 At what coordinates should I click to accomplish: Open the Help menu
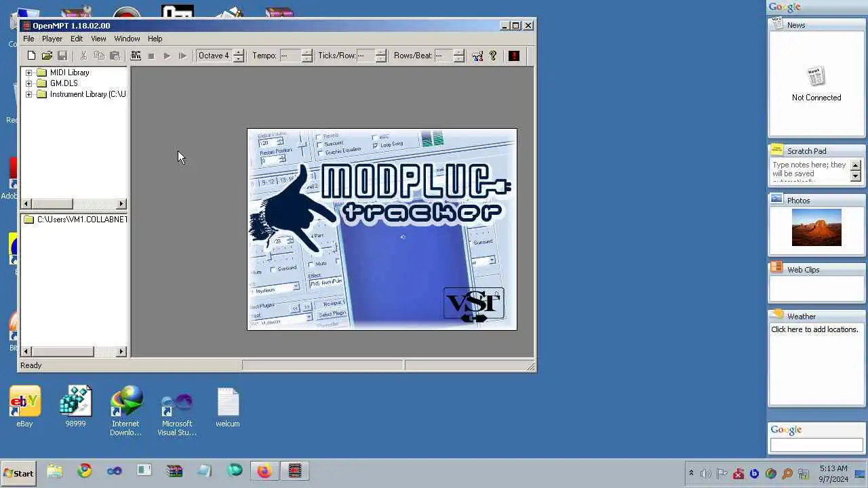[x=155, y=39]
